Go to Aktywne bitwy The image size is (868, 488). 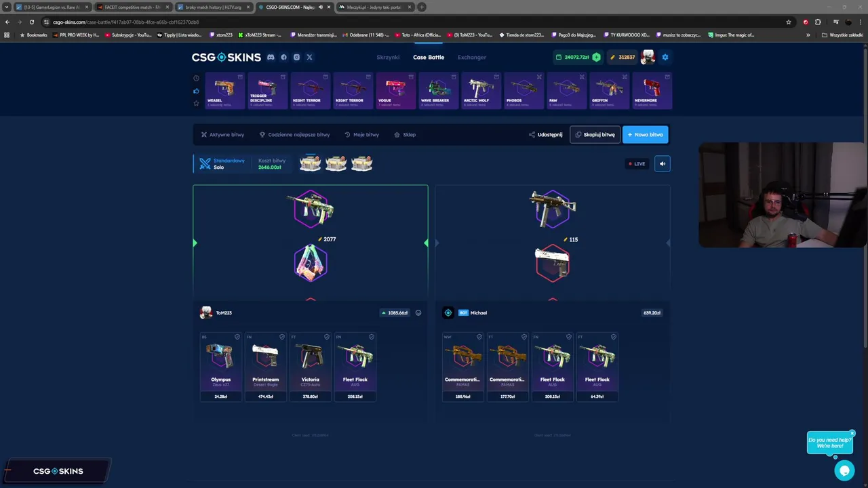pos(222,134)
